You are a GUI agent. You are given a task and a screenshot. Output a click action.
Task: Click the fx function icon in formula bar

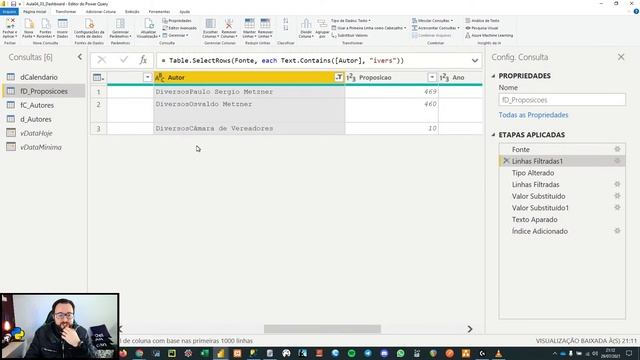coord(143,60)
